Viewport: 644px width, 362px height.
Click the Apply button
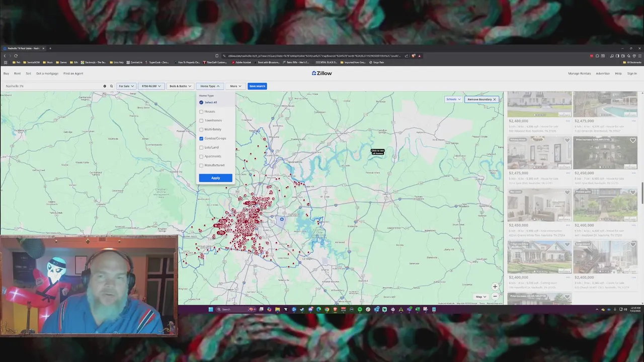215,178
